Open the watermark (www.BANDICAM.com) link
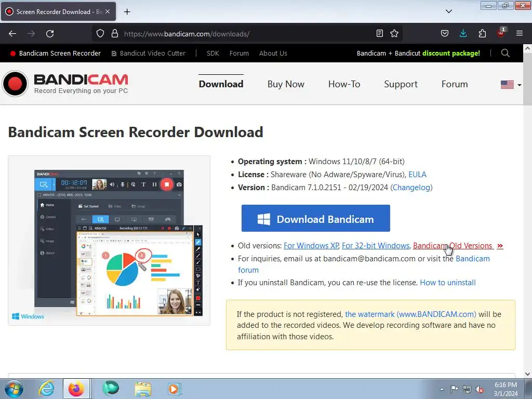This screenshot has width=532, height=399. pos(410,314)
